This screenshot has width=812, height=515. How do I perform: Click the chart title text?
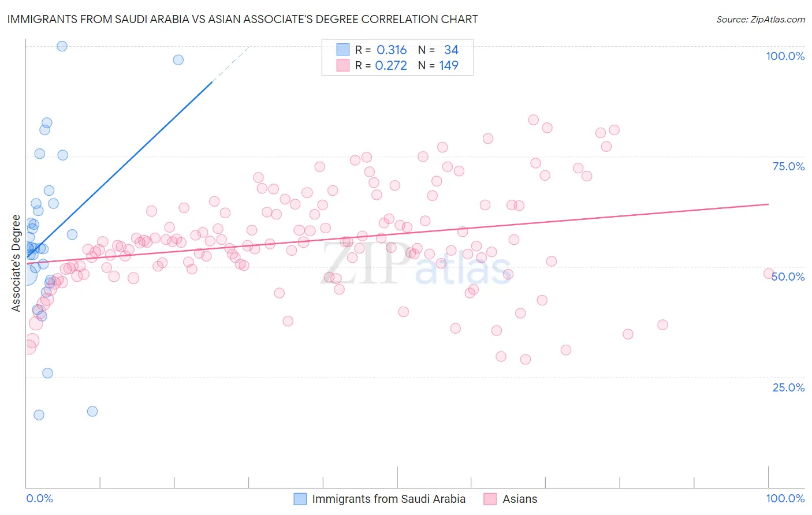tap(243, 19)
